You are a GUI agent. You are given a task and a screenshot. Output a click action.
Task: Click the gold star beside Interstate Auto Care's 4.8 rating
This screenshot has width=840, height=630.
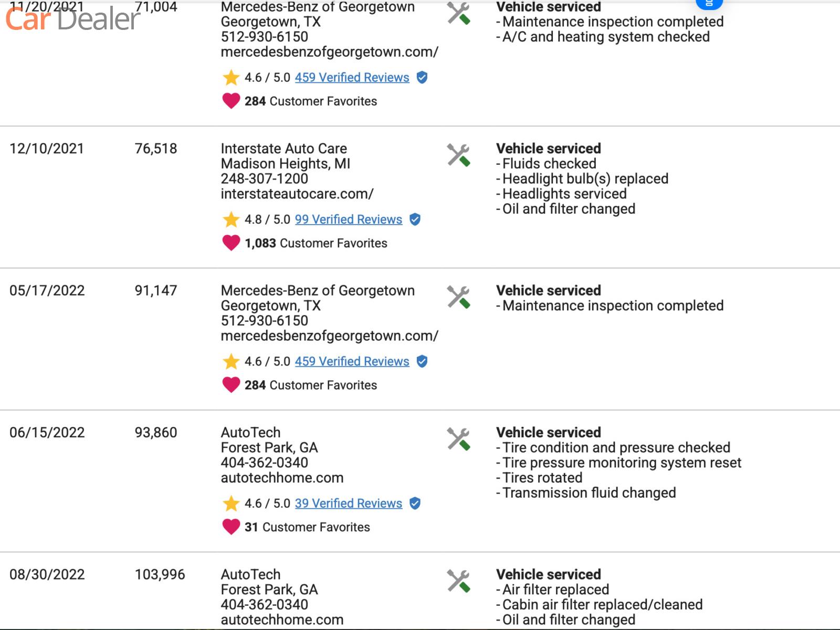pyautogui.click(x=231, y=219)
